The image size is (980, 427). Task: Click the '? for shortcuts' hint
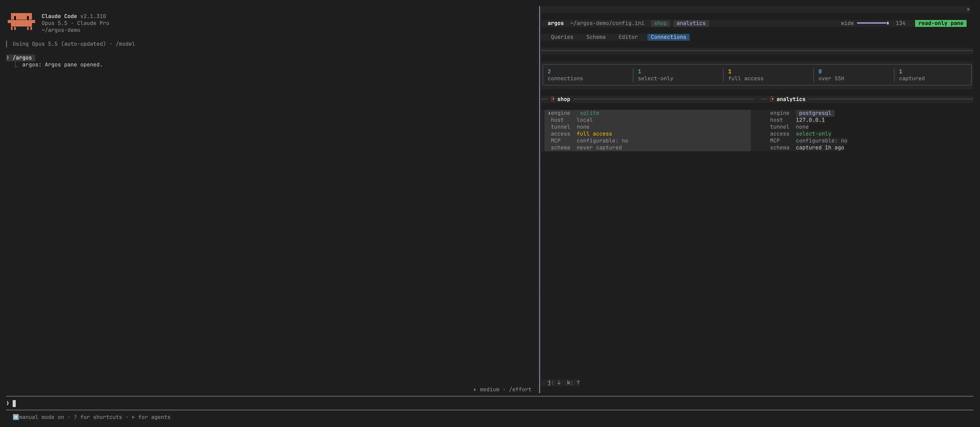click(x=98, y=417)
